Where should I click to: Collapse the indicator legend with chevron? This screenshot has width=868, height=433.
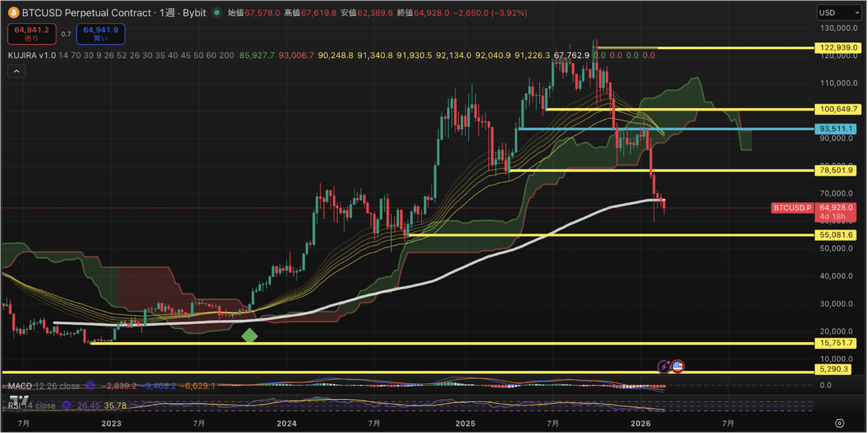pos(16,72)
